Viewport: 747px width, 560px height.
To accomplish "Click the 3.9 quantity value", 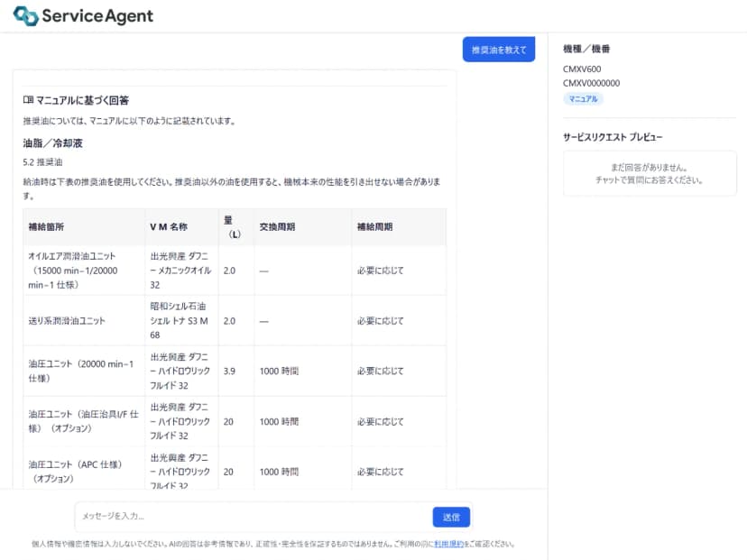I will pos(229,371).
